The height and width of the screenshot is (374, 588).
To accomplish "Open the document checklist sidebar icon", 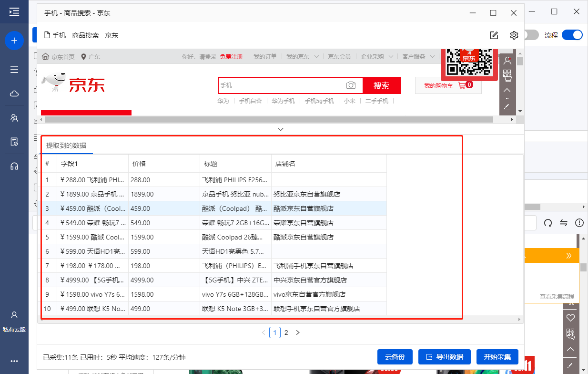I will pos(14,142).
